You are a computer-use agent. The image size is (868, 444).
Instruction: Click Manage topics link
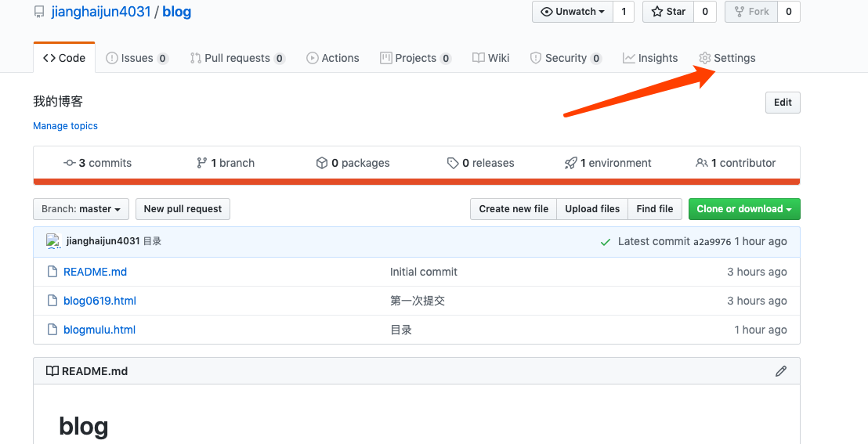(65, 125)
